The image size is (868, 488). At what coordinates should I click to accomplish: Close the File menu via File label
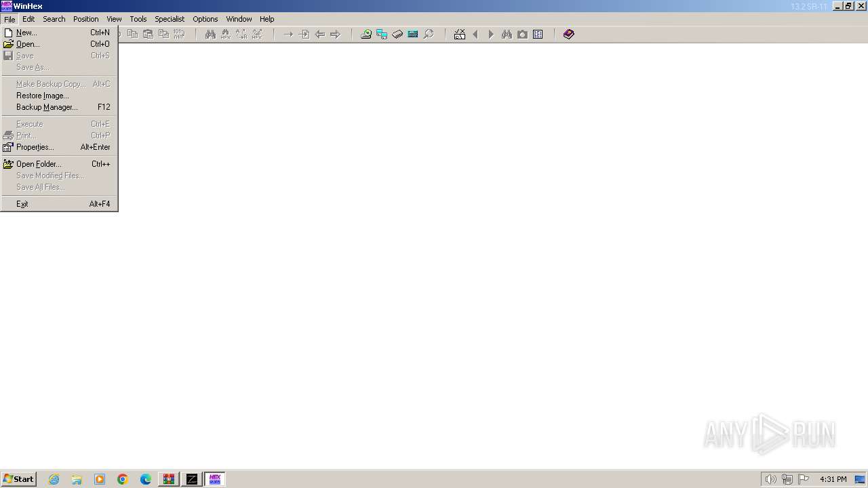[x=9, y=19]
